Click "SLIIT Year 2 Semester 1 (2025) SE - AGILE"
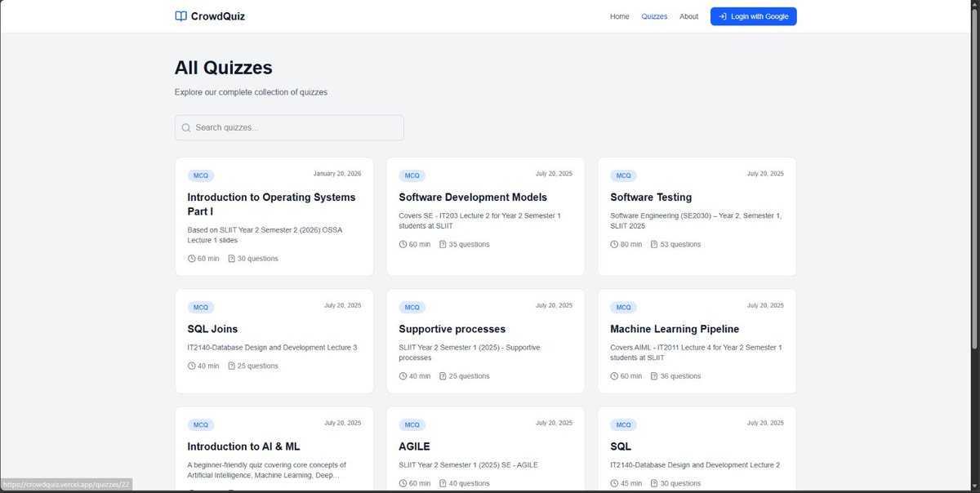The width and height of the screenshot is (980, 493). pos(468,465)
